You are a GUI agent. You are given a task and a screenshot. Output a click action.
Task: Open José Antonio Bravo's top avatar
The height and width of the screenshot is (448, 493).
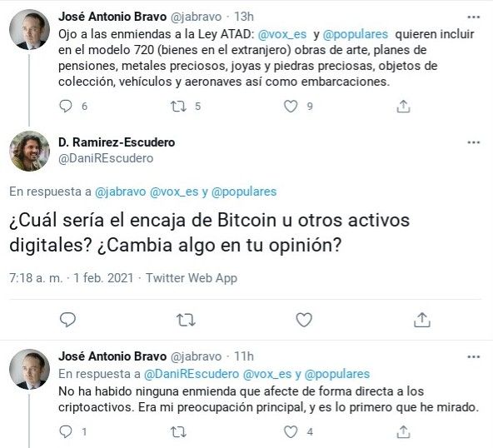(29, 29)
